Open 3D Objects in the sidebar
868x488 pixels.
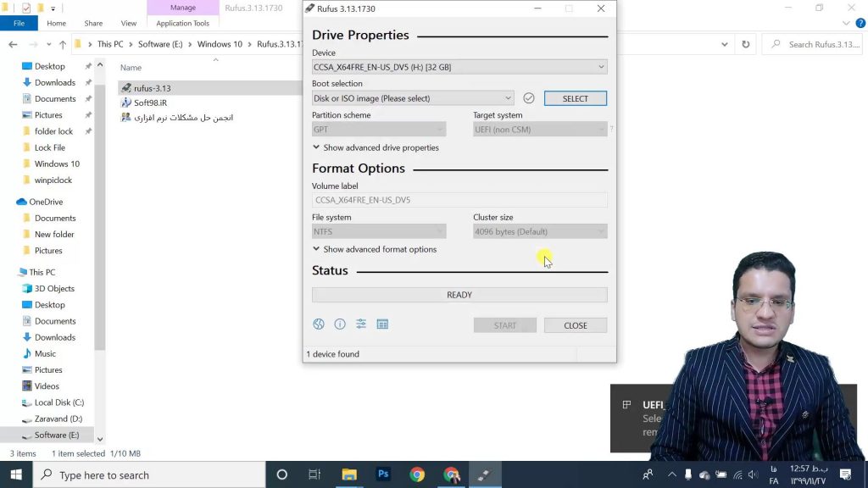[x=54, y=288]
